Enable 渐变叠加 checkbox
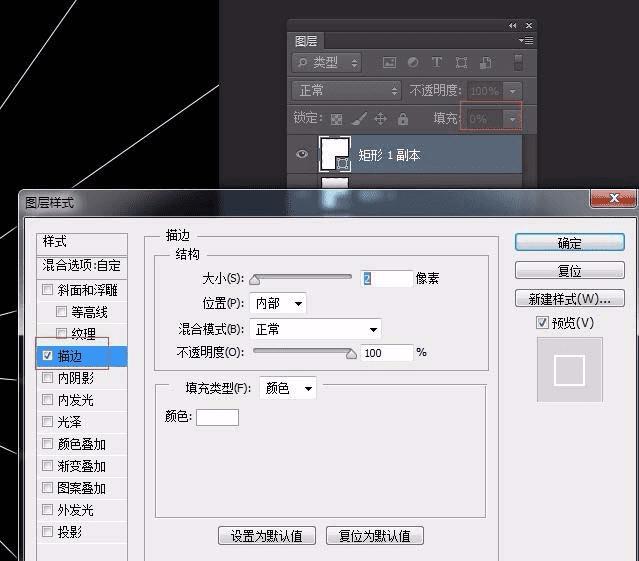The height and width of the screenshot is (561, 639). pos(47,466)
